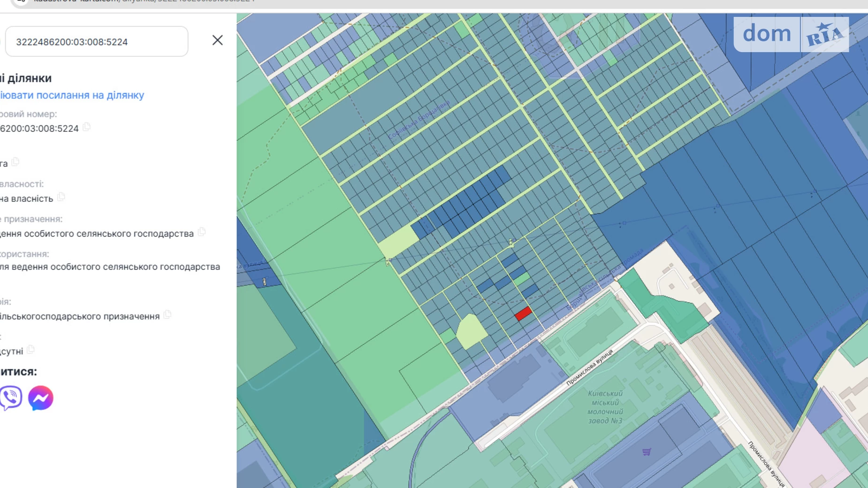Click the shopping cart marker on map

point(647,452)
